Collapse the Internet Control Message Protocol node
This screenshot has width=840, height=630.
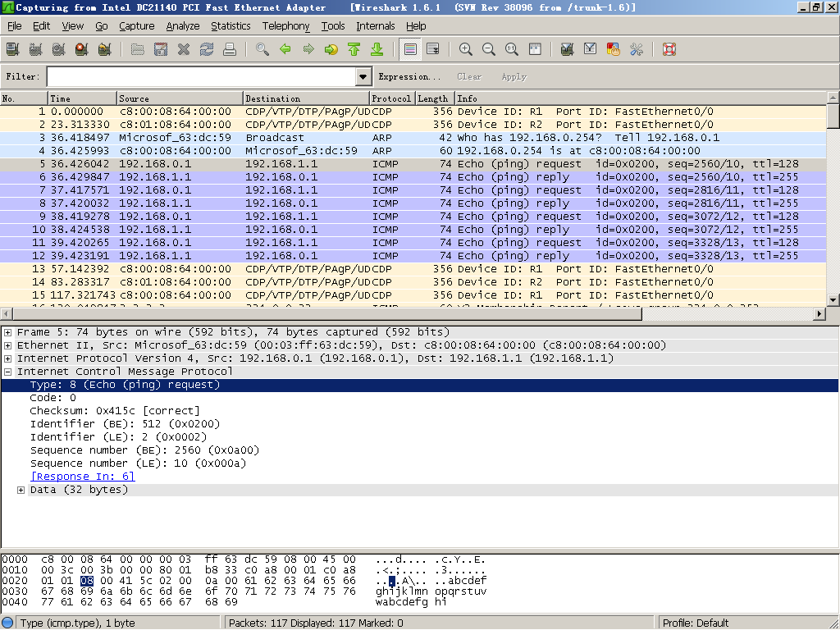pyautogui.click(x=8, y=372)
